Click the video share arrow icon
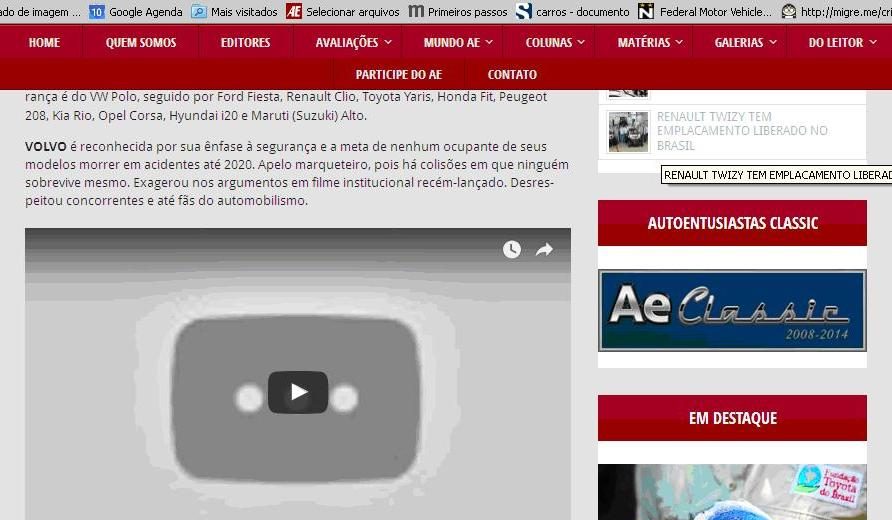 (544, 250)
